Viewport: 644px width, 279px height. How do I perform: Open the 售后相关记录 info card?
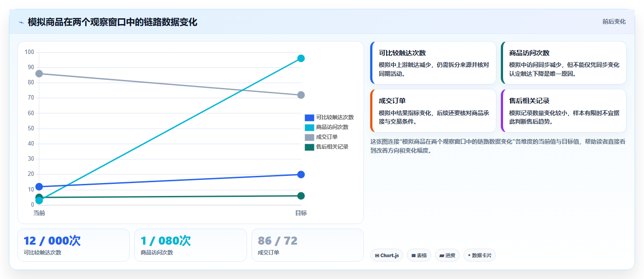pyautogui.click(x=564, y=111)
